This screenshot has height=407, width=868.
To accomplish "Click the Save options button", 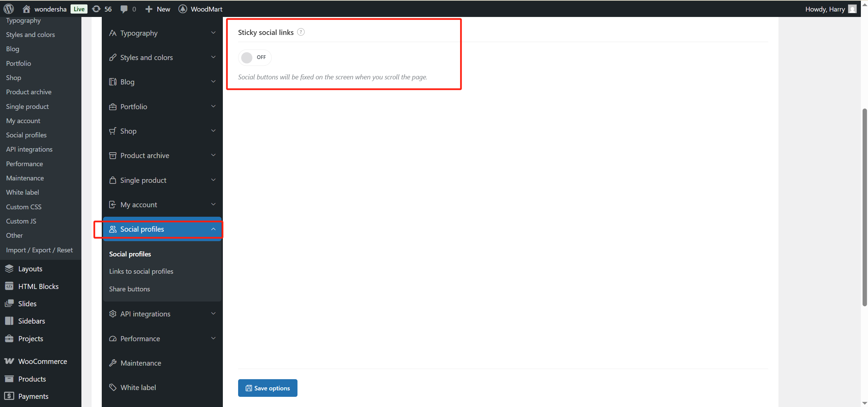I will 268,388.
